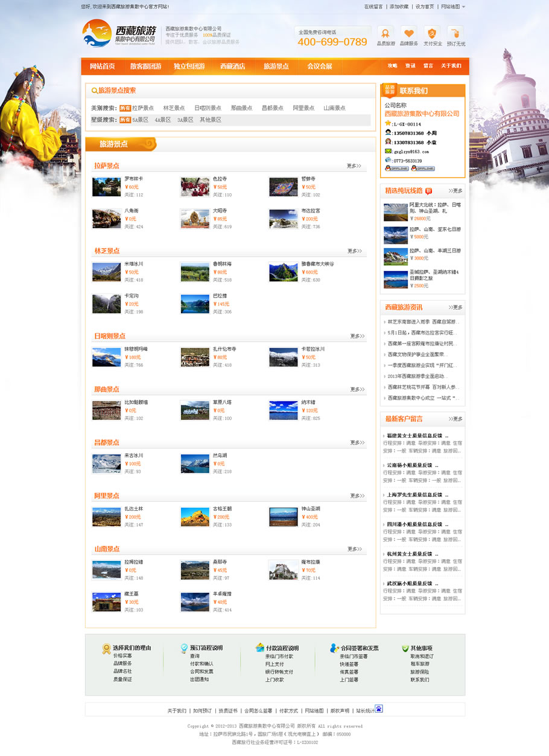Click the 品质旅游 ribbon badge icon
Screen dimensions: 549x756
point(386,33)
